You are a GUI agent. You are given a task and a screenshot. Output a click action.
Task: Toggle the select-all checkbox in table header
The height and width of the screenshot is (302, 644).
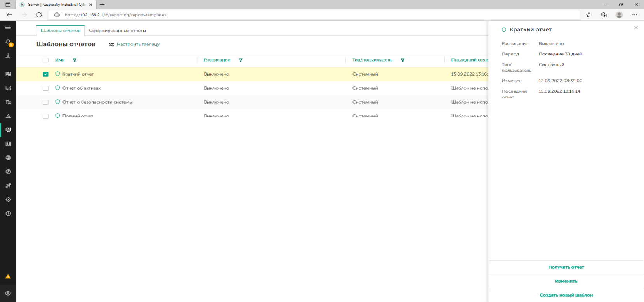[x=46, y=60]
